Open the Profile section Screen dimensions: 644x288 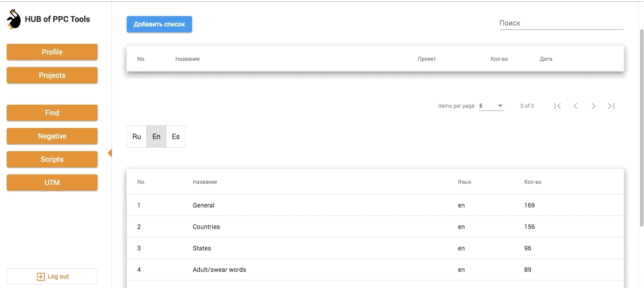pyautogui.click(x=52, y=52)
